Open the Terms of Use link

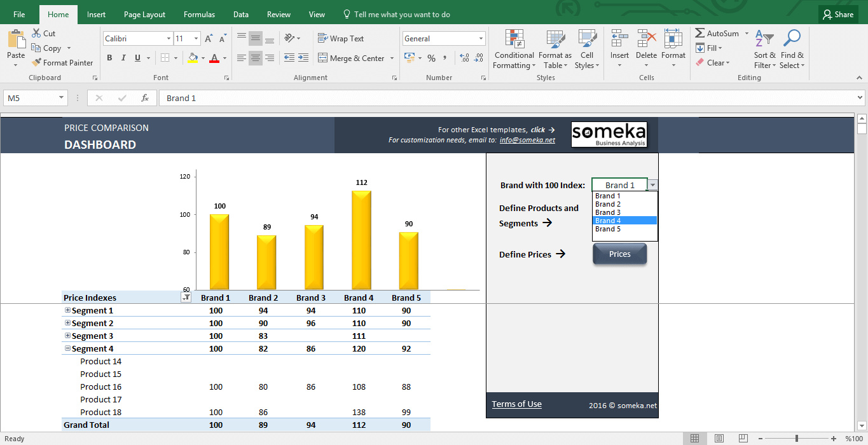516,404
